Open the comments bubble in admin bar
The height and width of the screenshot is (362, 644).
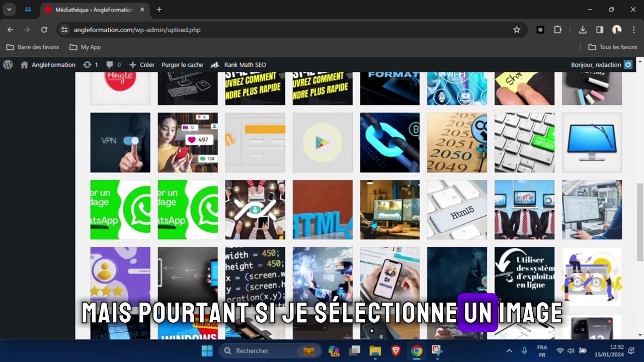pos(114,64)
